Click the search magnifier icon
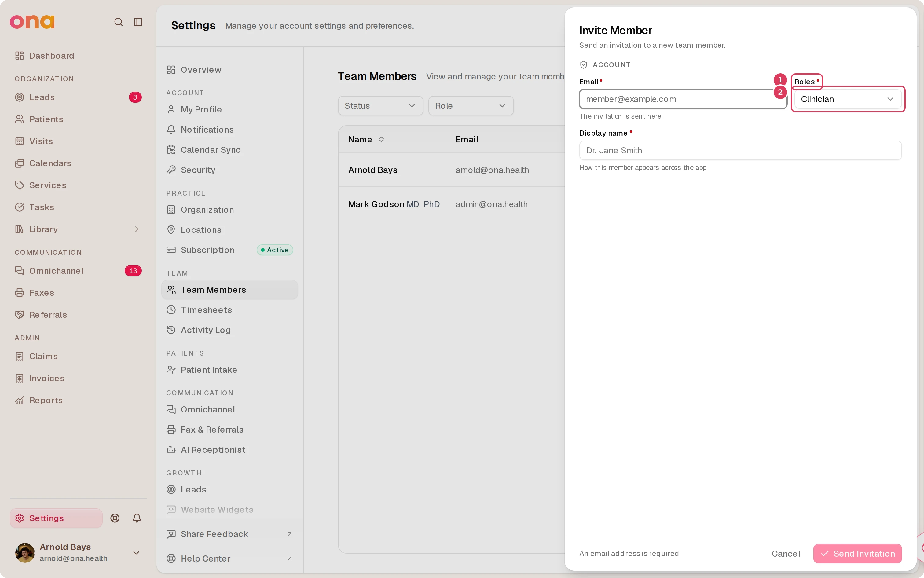Image resolution: width=924 pixels, height=578 pixels. pos(119,22)
